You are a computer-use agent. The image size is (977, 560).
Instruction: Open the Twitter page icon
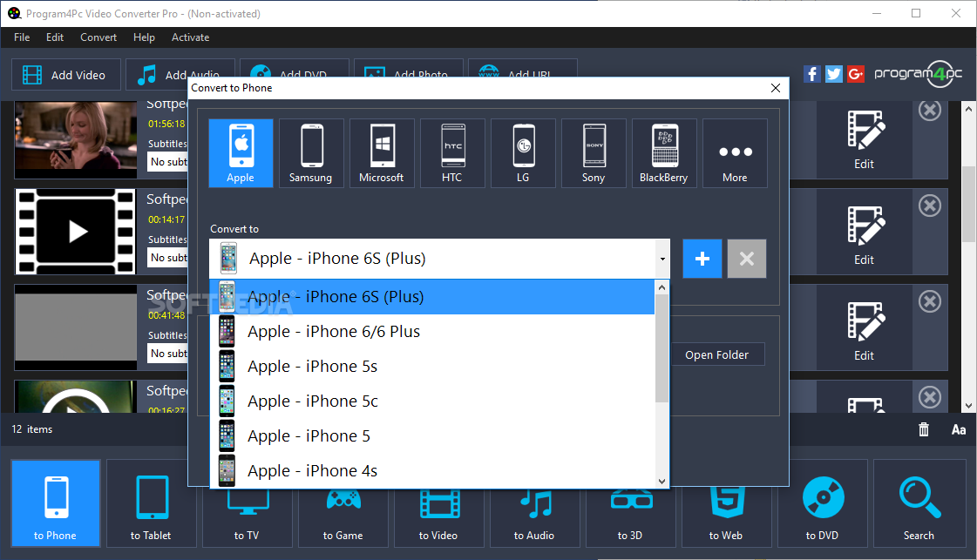click(834, 74)
